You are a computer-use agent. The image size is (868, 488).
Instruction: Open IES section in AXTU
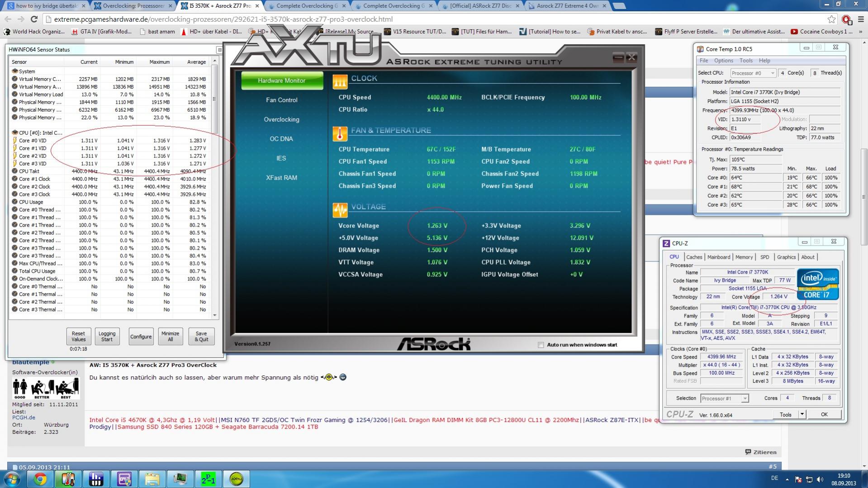(x=282, y=158)
